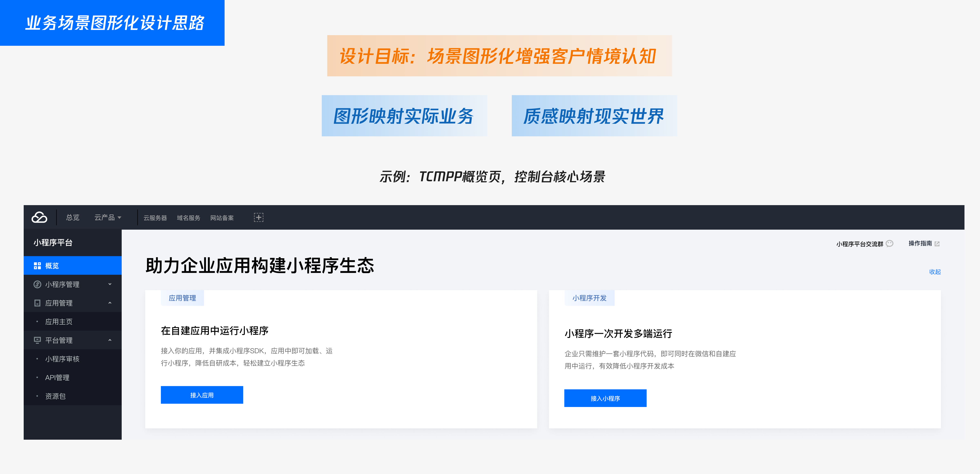Image resolution: width=980 pixels, height=474 pixels.
Task: Click the Tencent Cloud logo icon
Action: (x=39, y=217)
